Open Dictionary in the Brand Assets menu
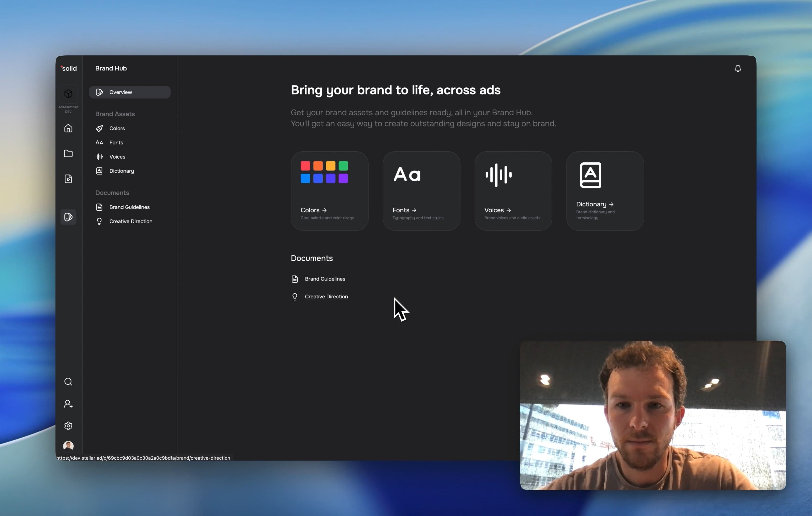This screenshot has height=516, width=812. [x=121, y=171]
